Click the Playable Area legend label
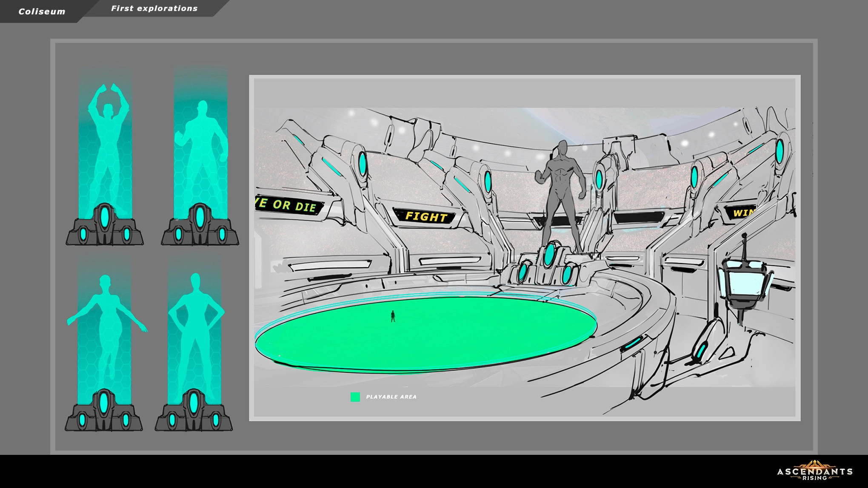868x488 pixels. click(x=391, y=397)
